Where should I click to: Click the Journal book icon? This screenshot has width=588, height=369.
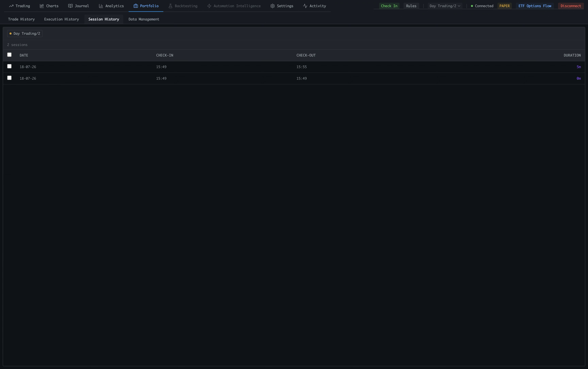point(70,6)
